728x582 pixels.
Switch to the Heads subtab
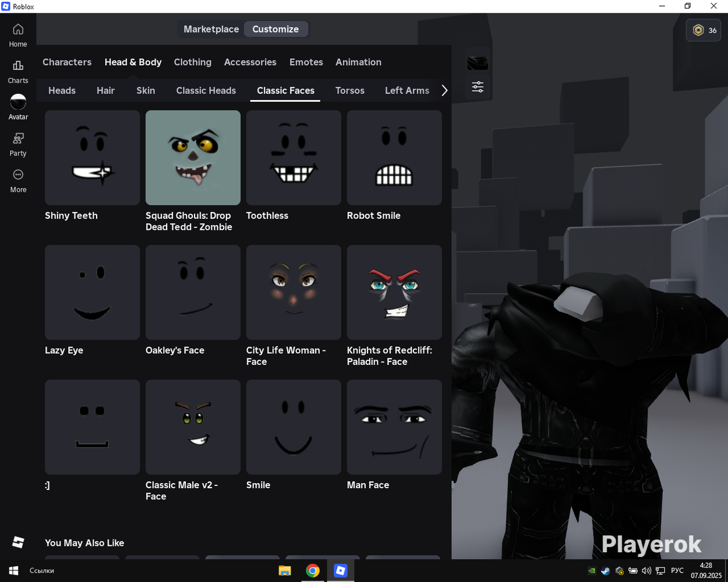(x=62, y=90)
